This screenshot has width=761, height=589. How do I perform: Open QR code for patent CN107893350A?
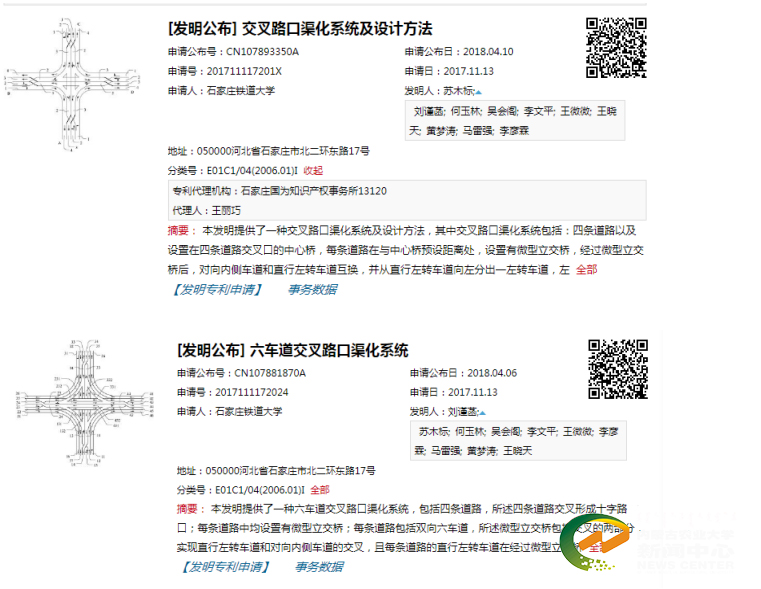tap(615, 48)
